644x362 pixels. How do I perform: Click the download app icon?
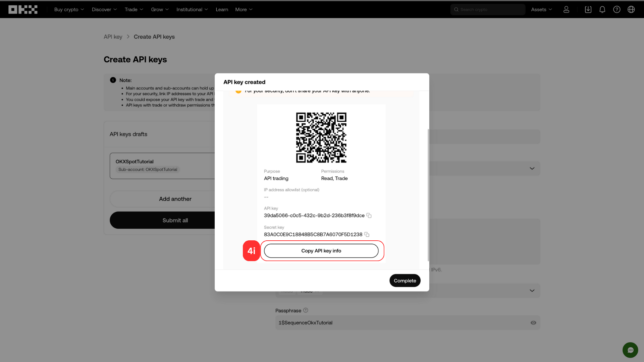[x=588, y=9]
